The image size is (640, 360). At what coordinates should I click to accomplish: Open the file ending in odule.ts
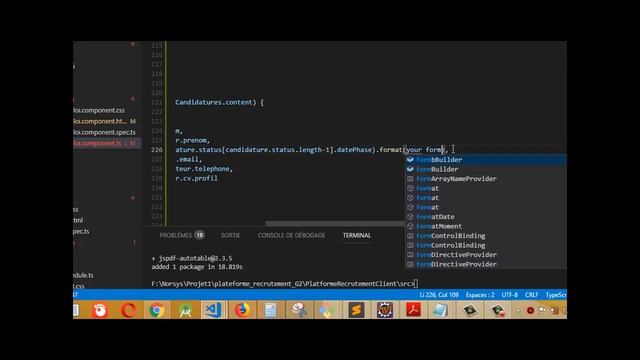83,275
